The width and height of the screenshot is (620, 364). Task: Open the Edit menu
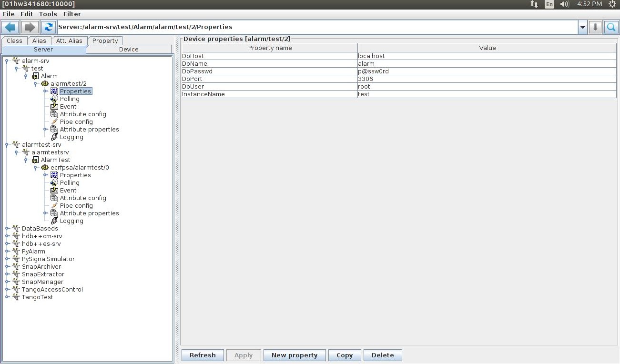27,14
